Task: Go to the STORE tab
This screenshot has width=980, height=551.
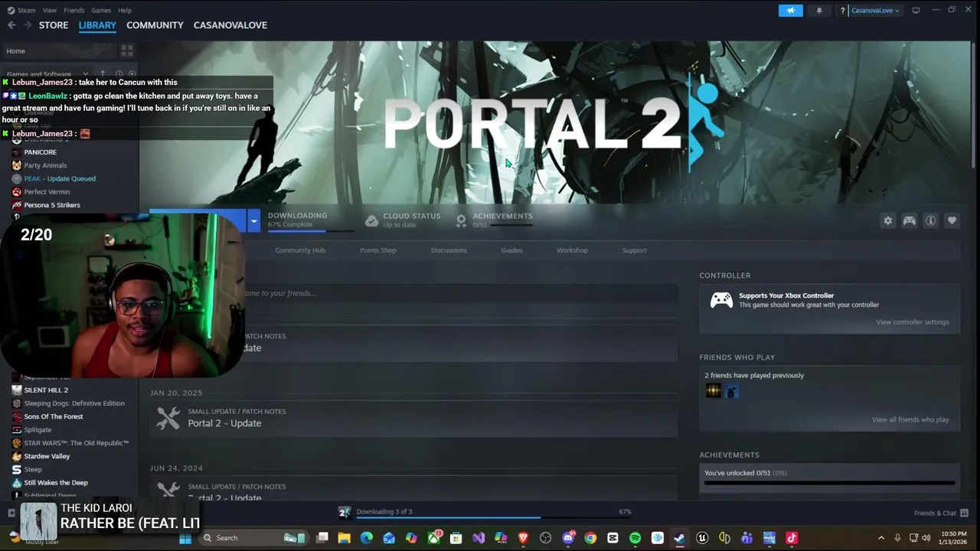Action: pyautogui.click(x=54, y=25)
